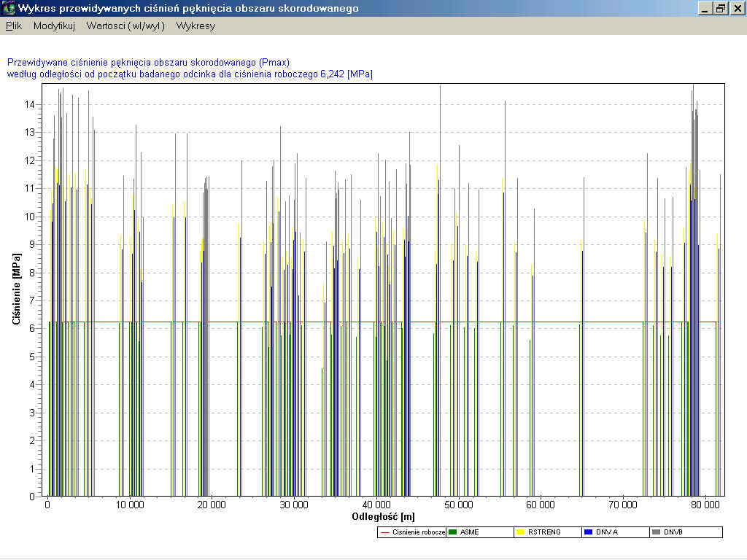Click the 'Odległość [m]' horizontal axis title

point(383,517)
